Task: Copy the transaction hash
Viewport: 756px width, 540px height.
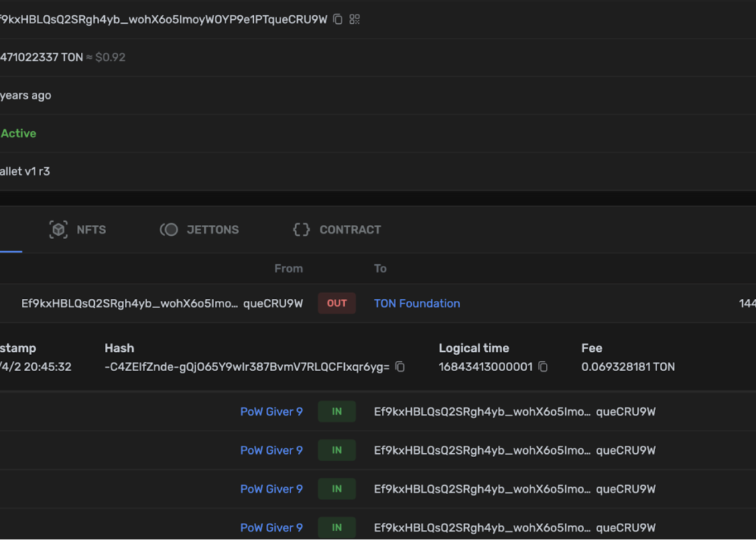Action: (400, 367)
